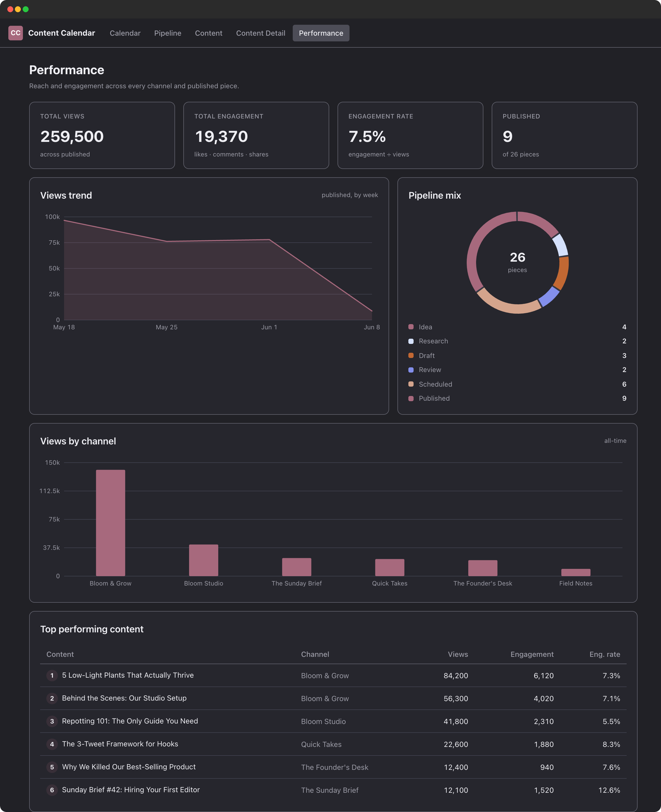Click rank badge 3 in the table
The height and width of the screenshot is (812, 661).
(52, 721)
